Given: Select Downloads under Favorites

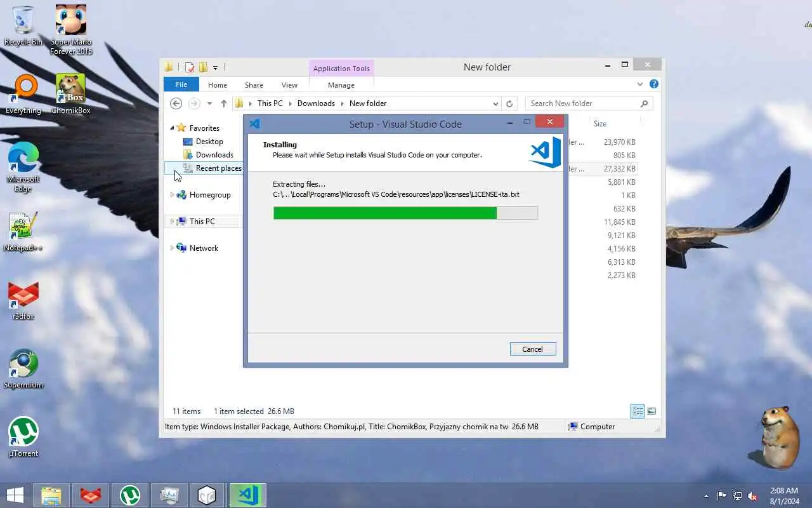Looking at the screenshot, I should [x=214, y=155].
